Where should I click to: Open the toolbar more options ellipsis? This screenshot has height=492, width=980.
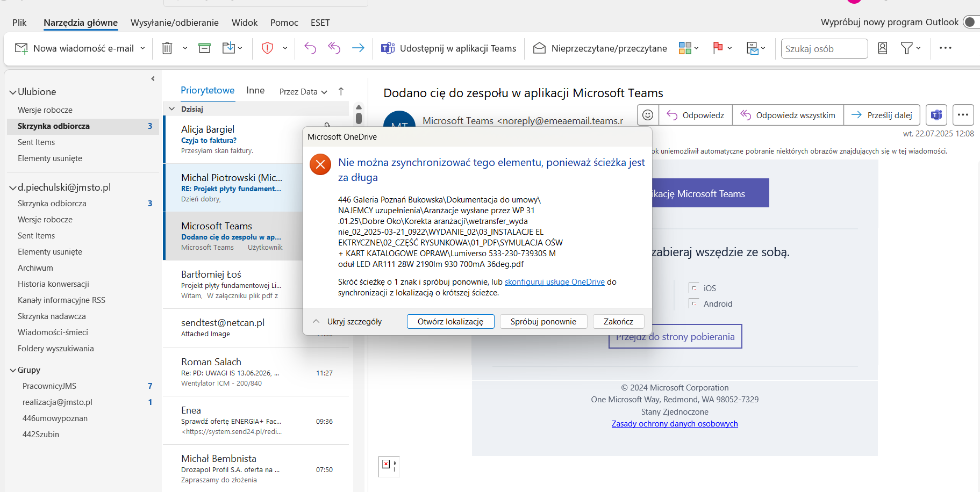pos(946,48)
